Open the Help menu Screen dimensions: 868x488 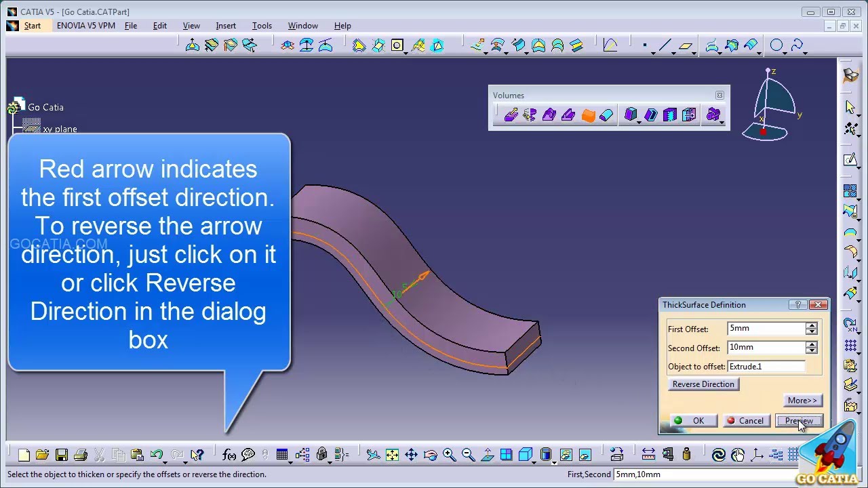point(342,26)
